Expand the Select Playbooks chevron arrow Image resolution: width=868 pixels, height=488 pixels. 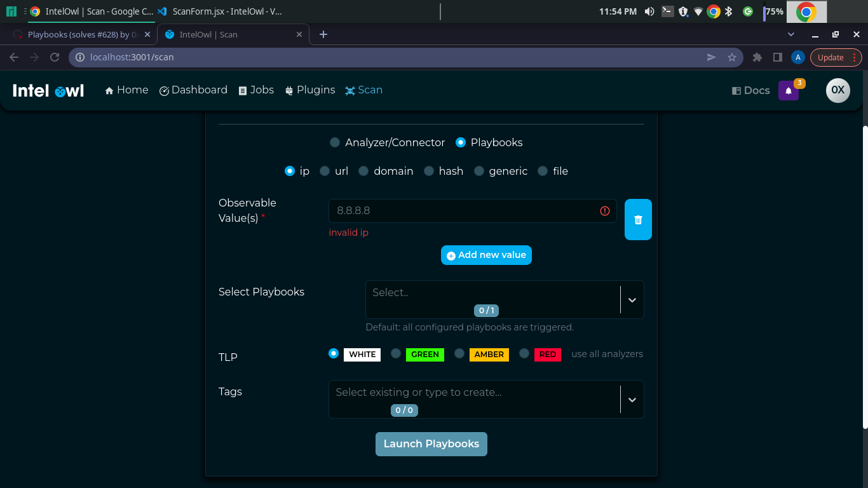click(x=632, y=300)
